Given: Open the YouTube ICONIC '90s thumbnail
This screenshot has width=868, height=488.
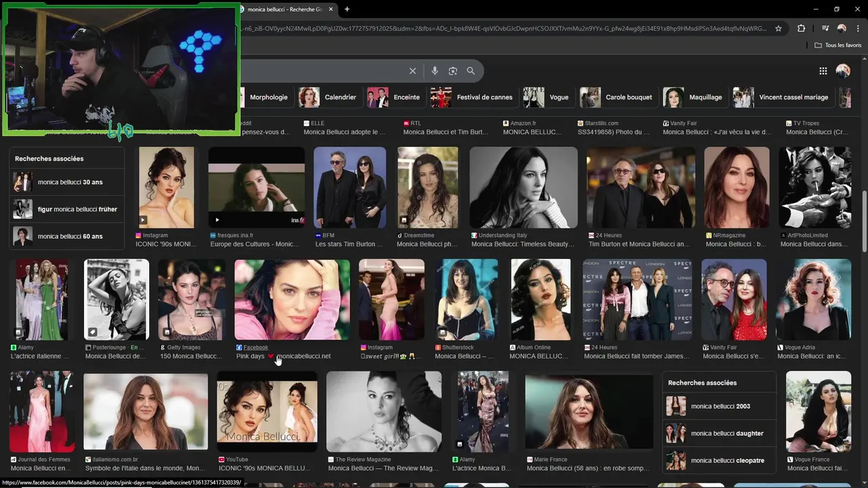Looking at the screenshot, I should tap(267, 411).
